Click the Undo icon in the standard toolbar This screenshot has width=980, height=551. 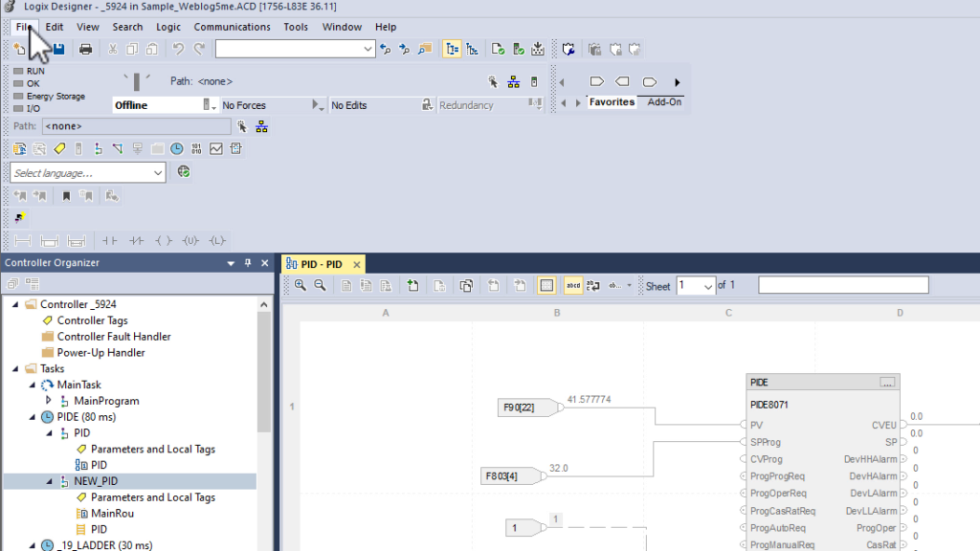(x=176, y=49)
